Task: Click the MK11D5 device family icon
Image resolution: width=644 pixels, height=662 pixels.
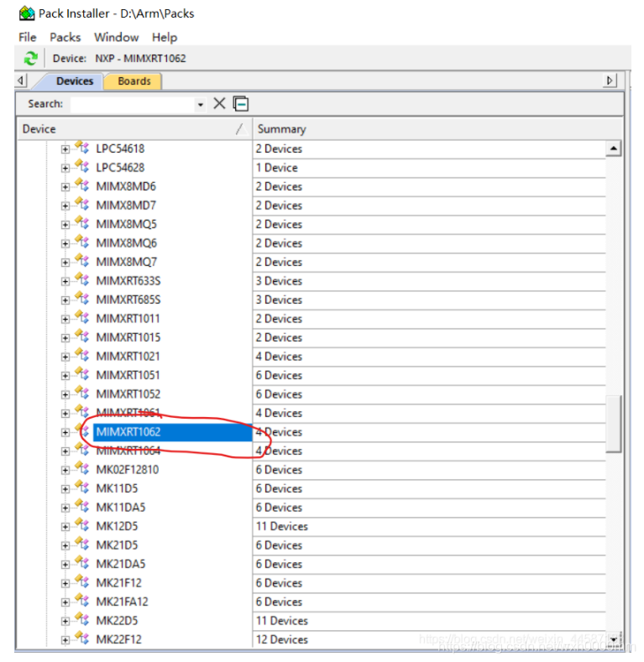Action: [82, 487]
